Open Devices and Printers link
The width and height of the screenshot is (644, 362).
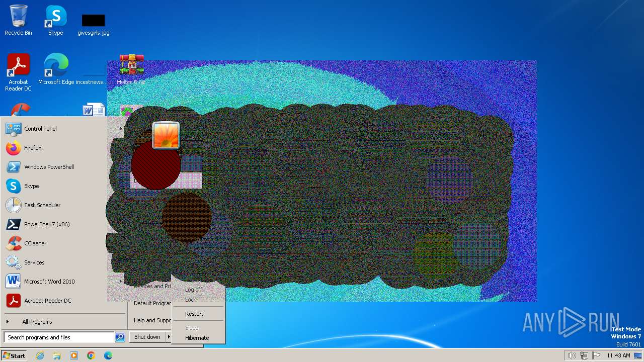click(152, 286)
